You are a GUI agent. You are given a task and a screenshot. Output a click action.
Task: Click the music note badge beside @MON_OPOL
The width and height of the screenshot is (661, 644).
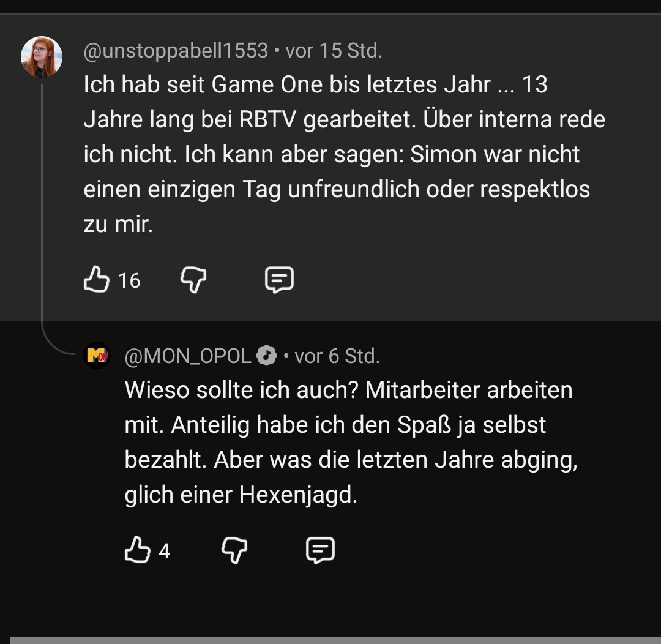[x=266, y=356]
